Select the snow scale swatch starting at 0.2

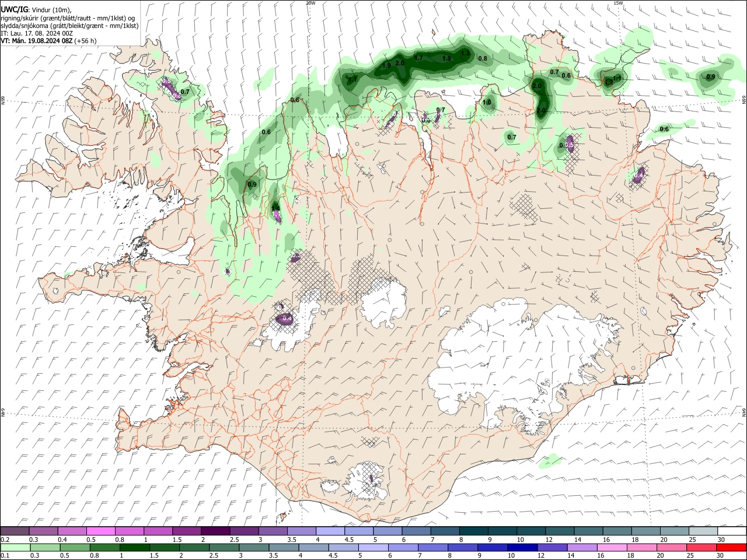point(15,531)
